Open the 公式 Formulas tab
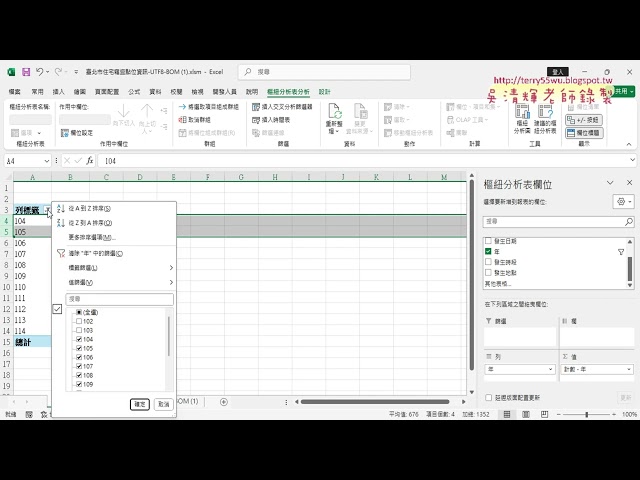Viewport: 640px width, 480px height. [x=134, y=92]
